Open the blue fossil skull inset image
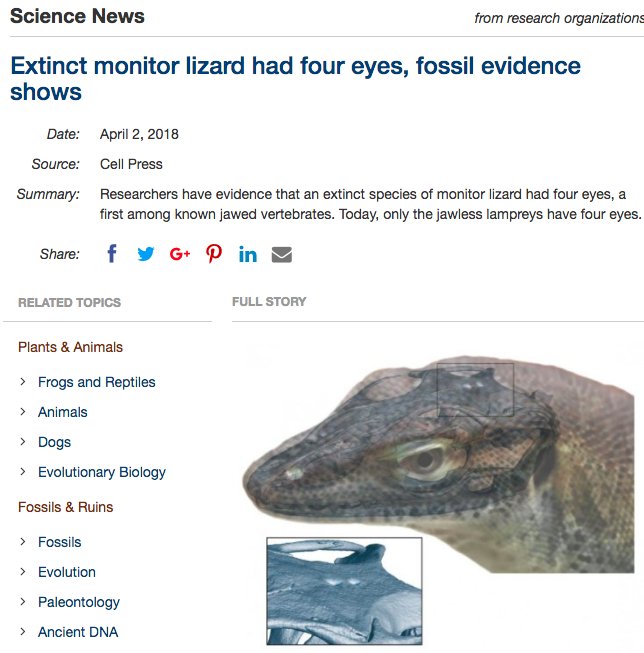The height and width of the screenshot is (653, 644). tap(344, 591)
